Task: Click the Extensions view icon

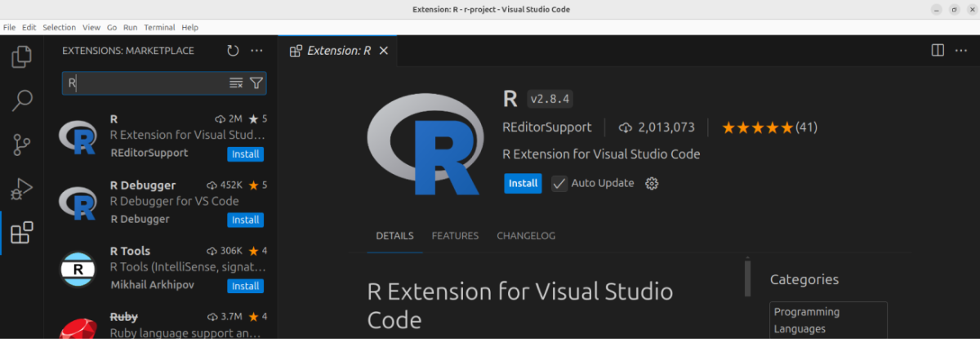Action: pyautogui.click(x=22, y=233)
